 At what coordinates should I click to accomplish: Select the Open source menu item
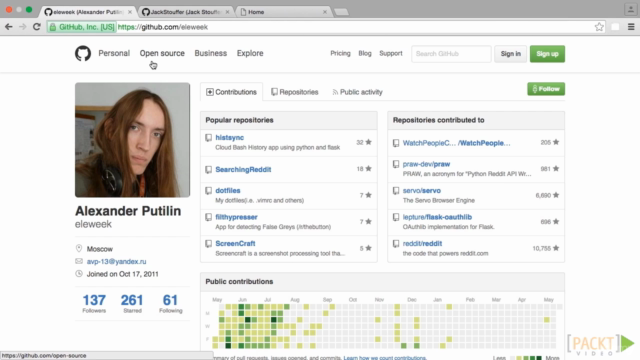click(x=162, y=53)
